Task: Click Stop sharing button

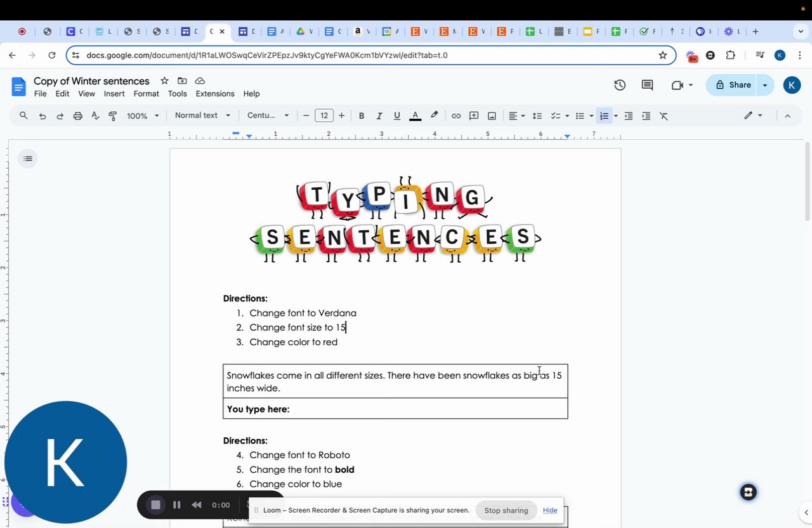Action: pos(506,510)
